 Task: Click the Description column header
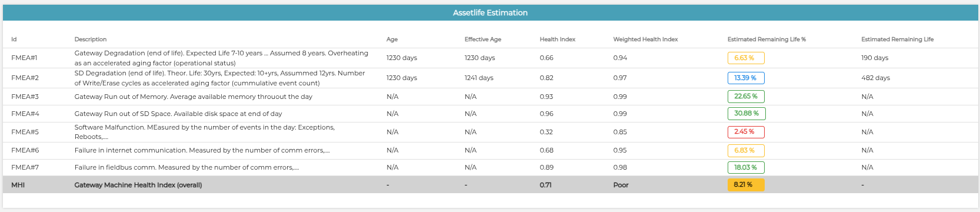(x=91, y=39)
